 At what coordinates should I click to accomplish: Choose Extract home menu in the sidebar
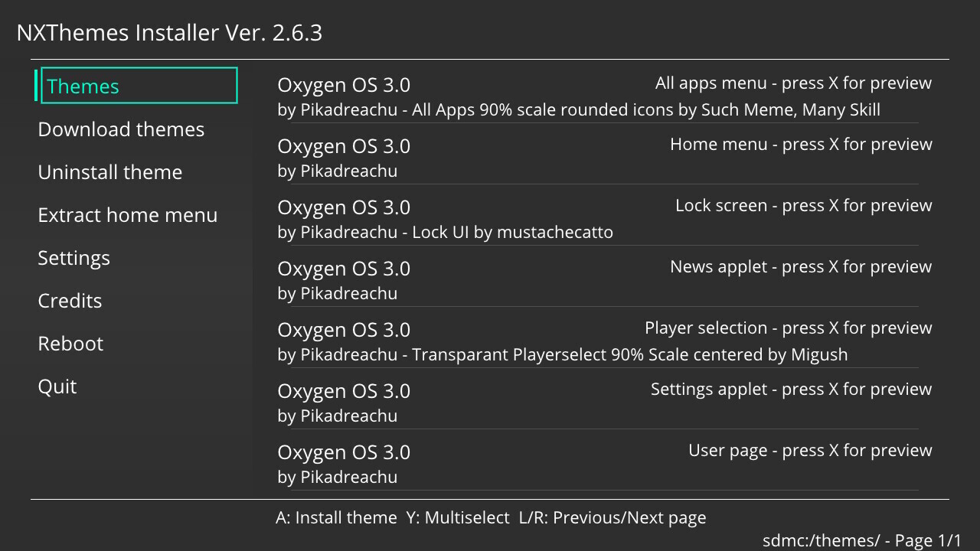pyautogui.click(x=128, y=215)
